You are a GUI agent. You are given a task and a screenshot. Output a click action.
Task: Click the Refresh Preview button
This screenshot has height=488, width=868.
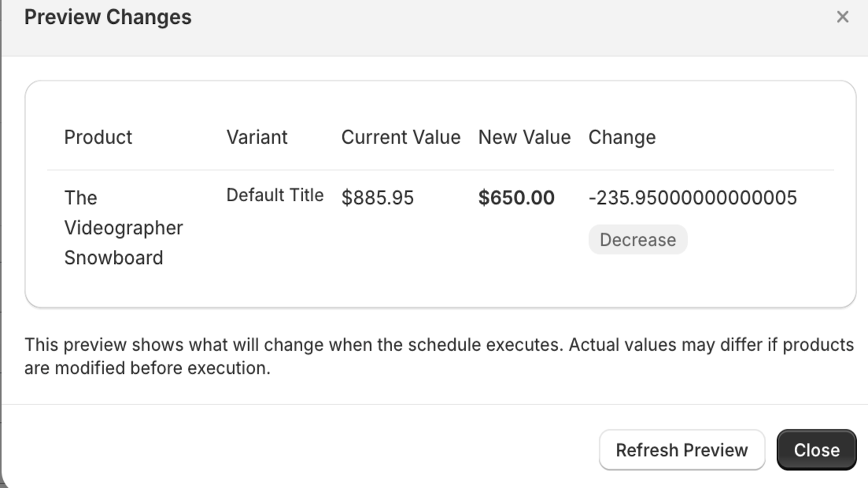click(x=681, y=450)
